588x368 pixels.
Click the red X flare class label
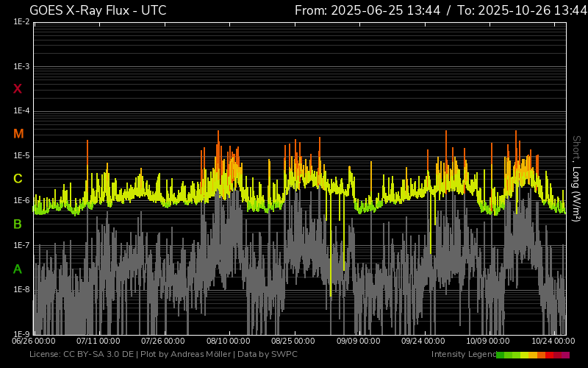[x=18, y=89]
